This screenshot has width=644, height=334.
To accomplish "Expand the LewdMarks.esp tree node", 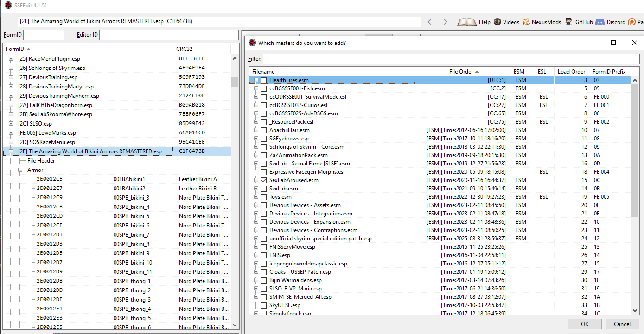I will (x=11, y=133).
